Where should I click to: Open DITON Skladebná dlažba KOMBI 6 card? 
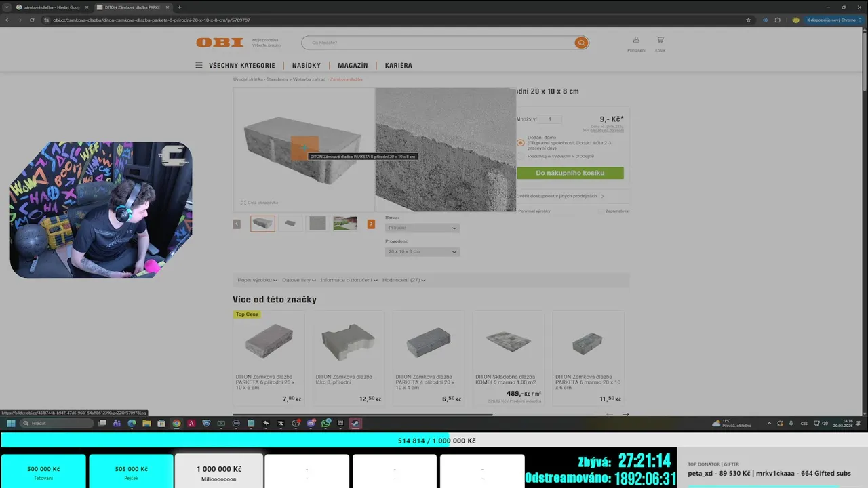(509, 358)
